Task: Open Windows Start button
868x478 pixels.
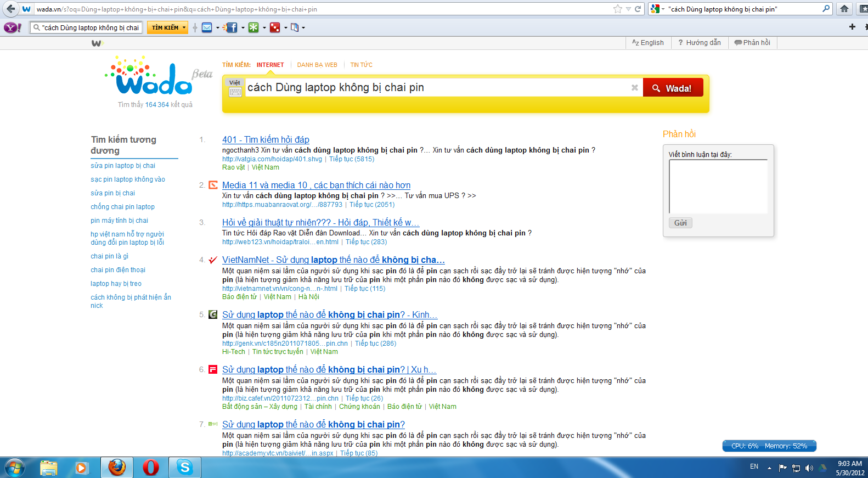Action: pyautogui.click(x=14, y=468)
